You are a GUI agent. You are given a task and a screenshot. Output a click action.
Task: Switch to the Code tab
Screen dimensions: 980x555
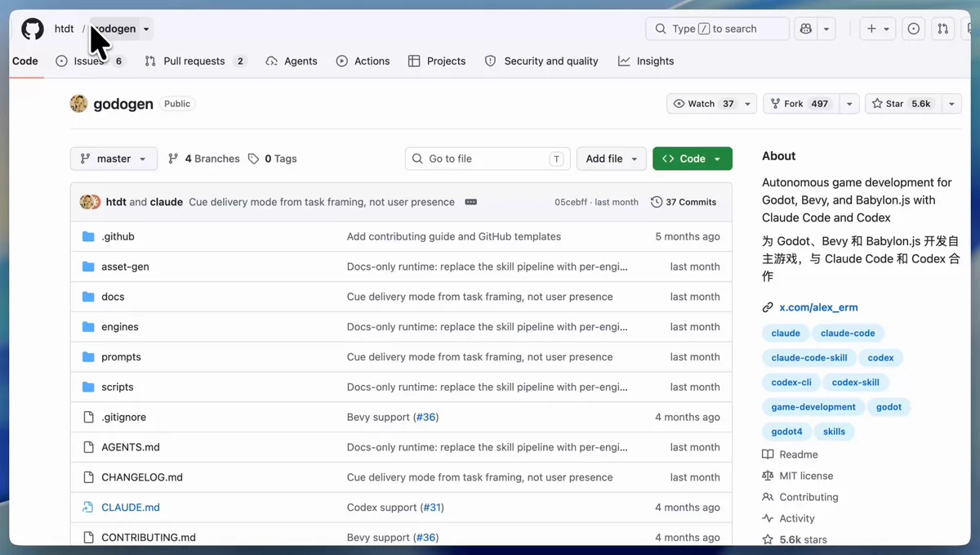coord(24,61)
